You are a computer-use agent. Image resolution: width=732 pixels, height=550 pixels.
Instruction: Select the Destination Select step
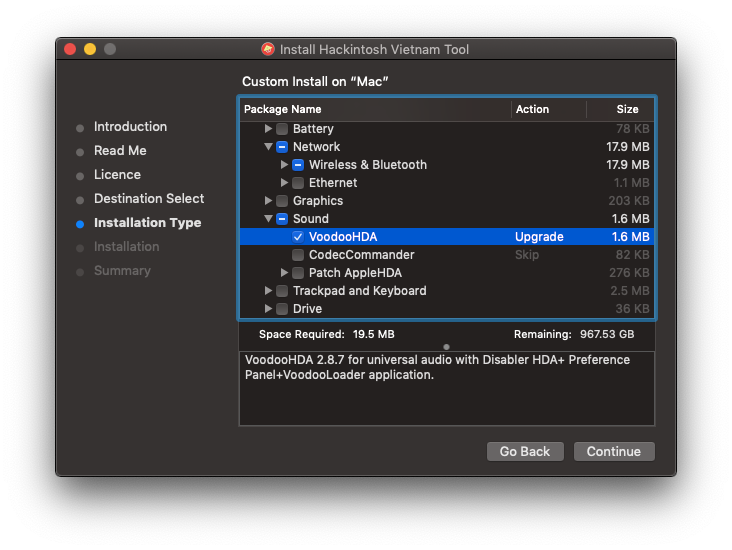point(149,198)
